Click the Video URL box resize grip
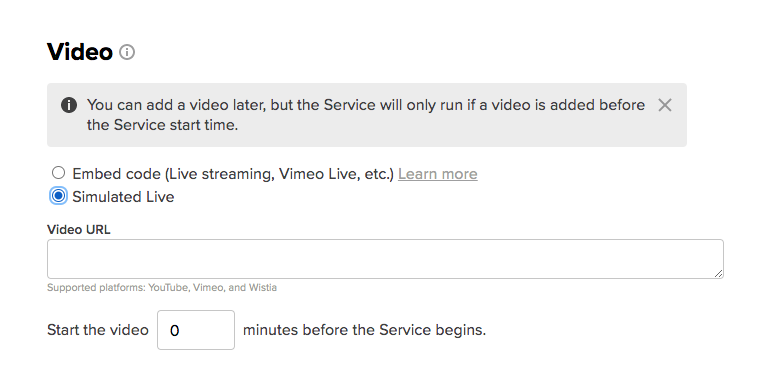784x367 pixels. point(718,273)
